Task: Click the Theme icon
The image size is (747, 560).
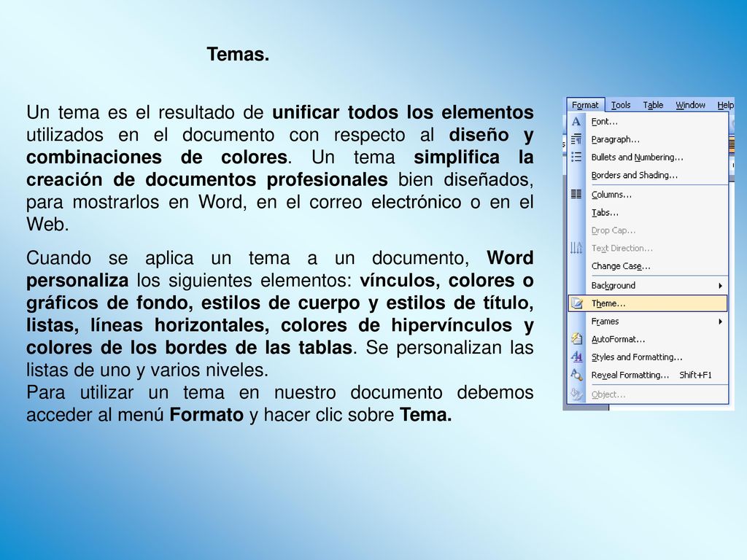Action: pyautogui.click(x=577, y=303)
